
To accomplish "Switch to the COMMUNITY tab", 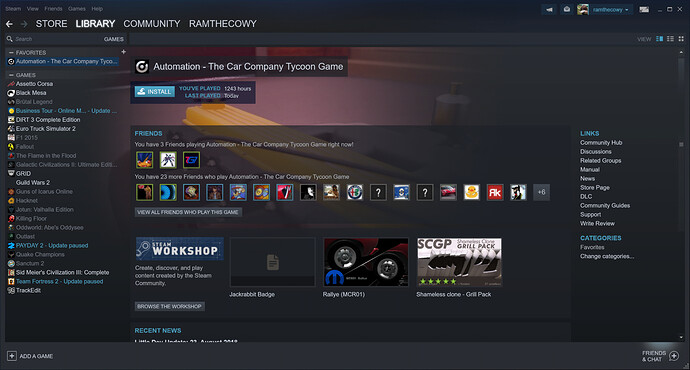I will point(152,24).
